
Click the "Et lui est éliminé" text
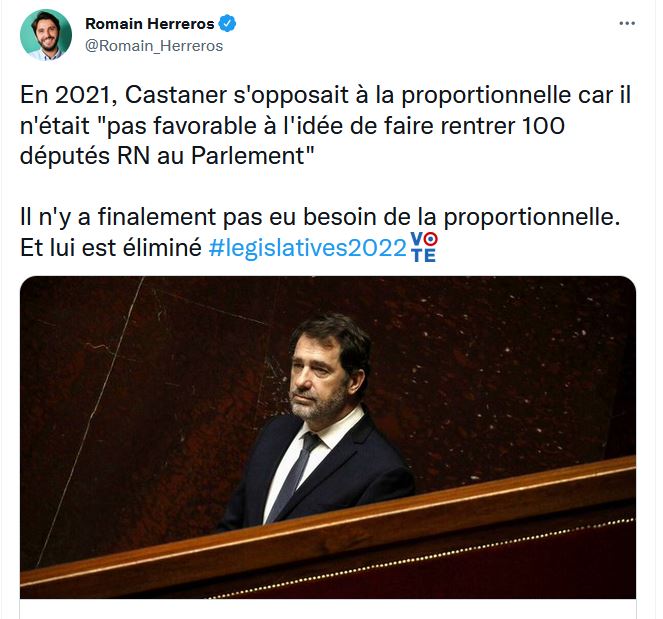(111, 248)
